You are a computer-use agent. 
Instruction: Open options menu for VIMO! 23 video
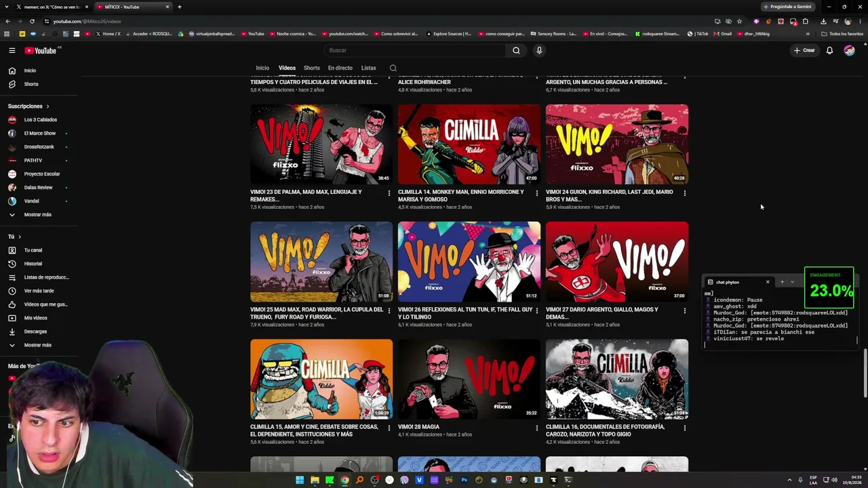389,193
